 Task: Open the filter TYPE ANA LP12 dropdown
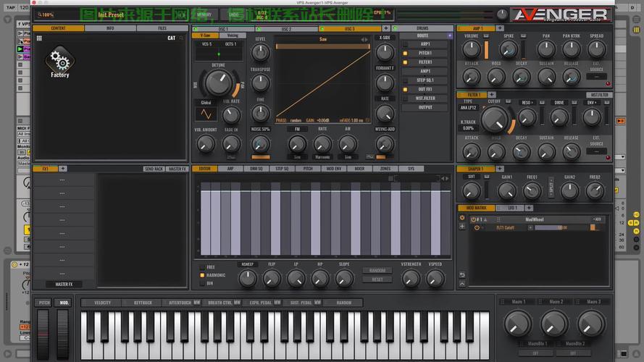(x=468, y=108)
